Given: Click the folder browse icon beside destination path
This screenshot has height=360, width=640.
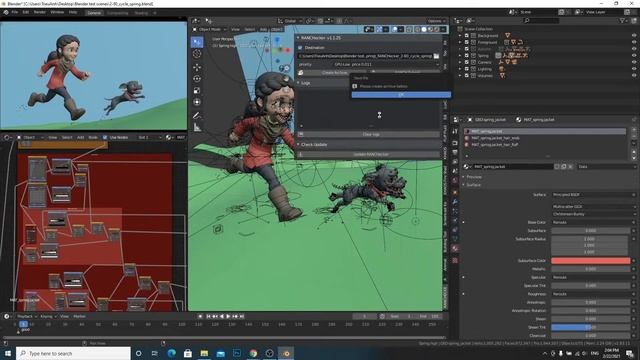Looking at the screenshot, I should (436, 56).
